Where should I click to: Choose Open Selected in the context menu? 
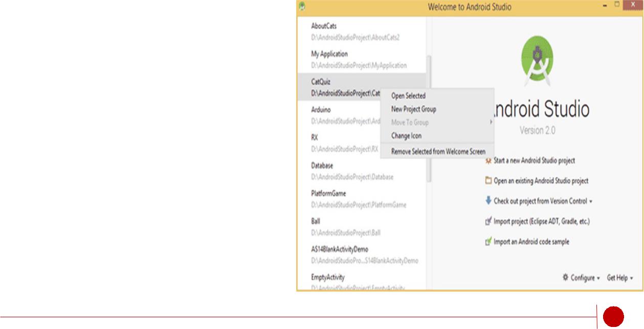437,96
